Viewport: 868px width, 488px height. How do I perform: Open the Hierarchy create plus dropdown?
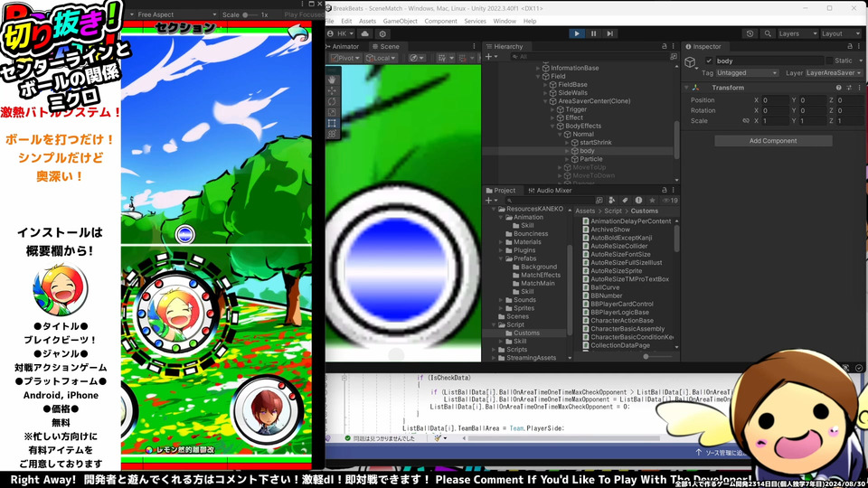coord(490,56)
